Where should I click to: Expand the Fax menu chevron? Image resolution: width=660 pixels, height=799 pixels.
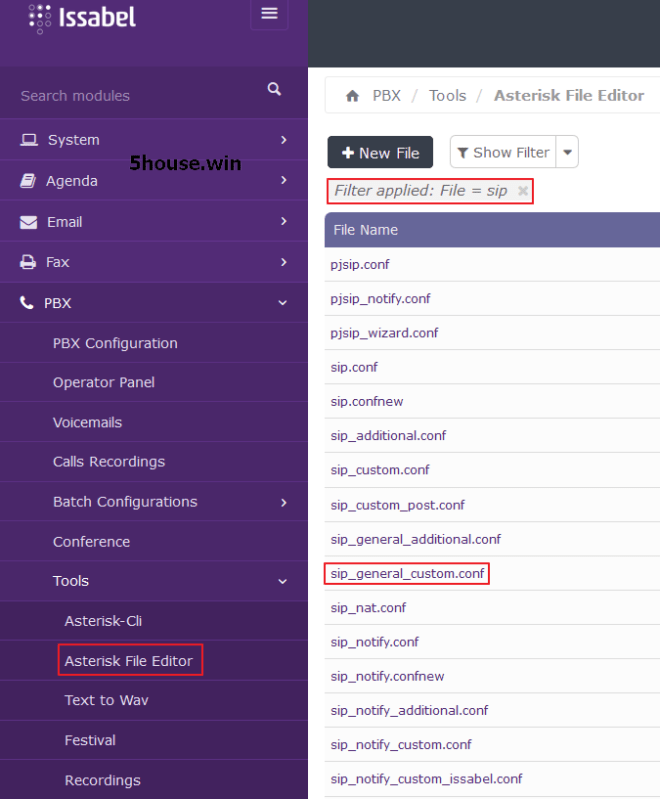284,262
